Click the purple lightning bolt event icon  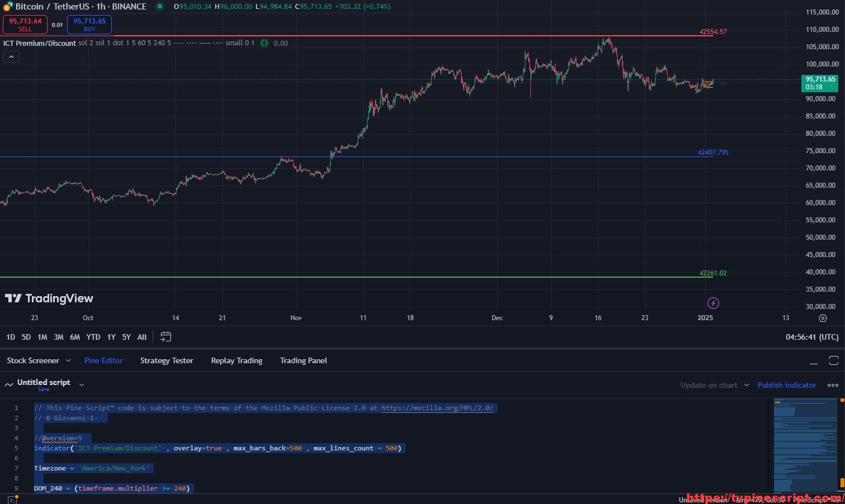point(713,303)
